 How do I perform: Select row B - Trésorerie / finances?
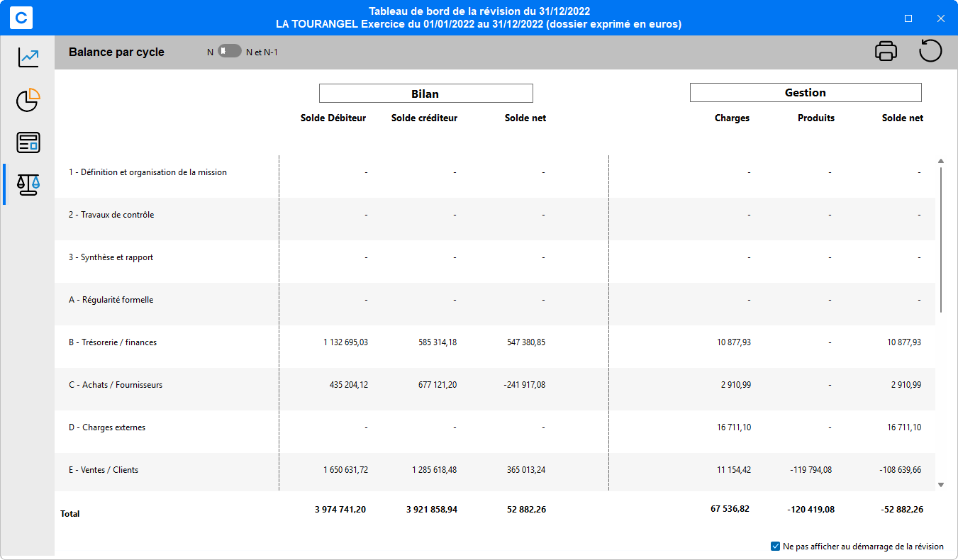click(x=495, y=347)
